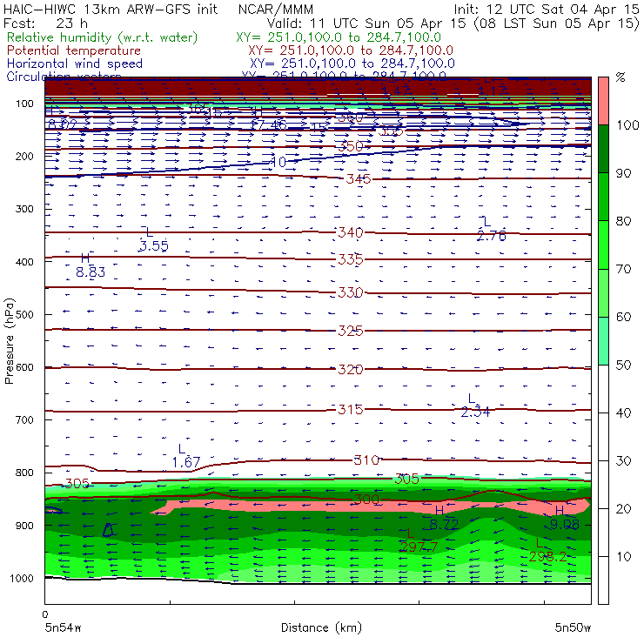Click the blue '10' wind speed contour label

278,162
